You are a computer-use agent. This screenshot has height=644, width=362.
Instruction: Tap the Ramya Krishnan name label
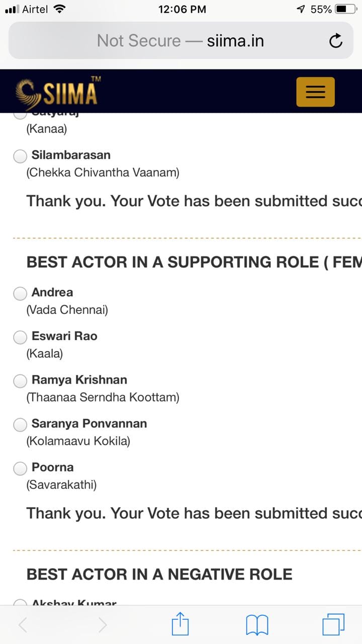click(79, 380)
